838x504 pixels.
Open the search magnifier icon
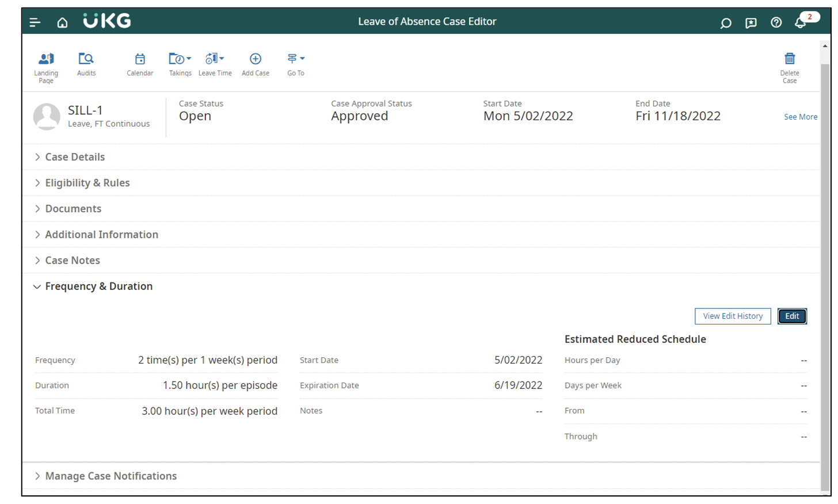pos(725,22)
